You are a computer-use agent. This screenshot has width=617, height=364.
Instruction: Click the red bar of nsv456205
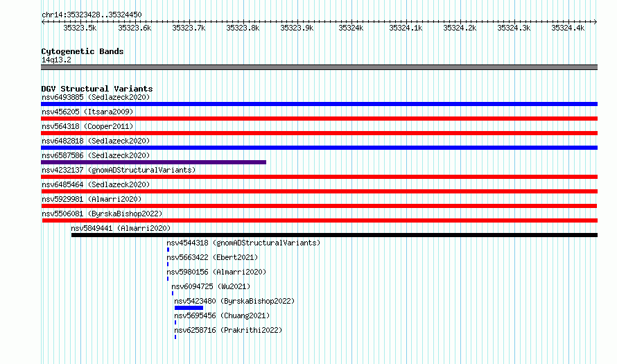tap(319, 119)
